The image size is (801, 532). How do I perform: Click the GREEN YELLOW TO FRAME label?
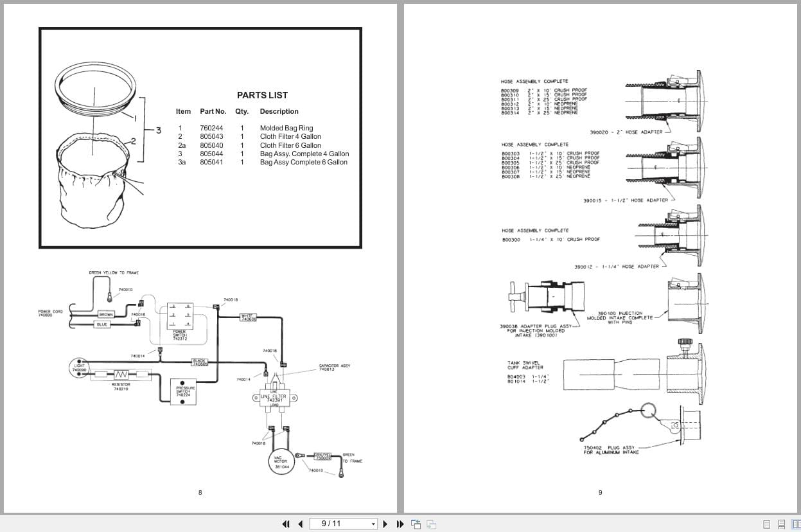tap(114, 273)
